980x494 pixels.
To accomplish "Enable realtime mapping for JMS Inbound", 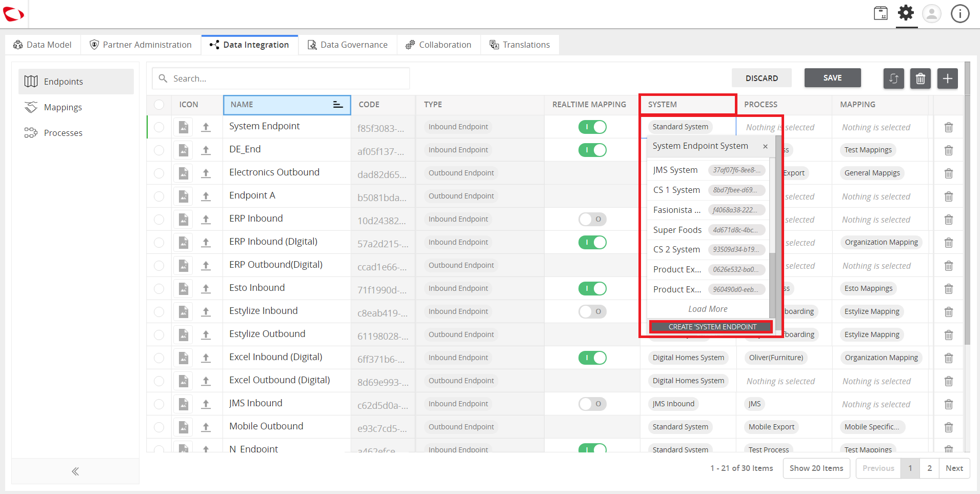I will [x=592, y=404].
